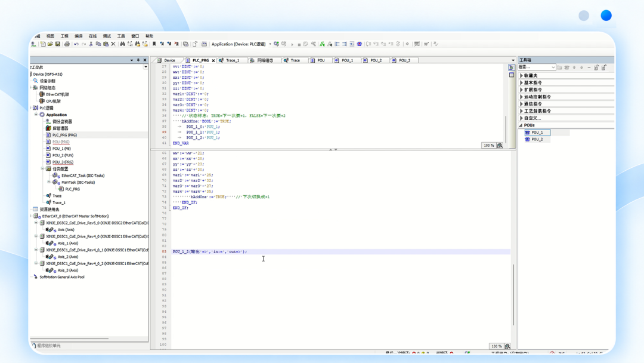The height and width of the screenshot is (363, 644).
Task: Expand the 基本指令 toolbox category
Action: click(x=521, y=82)
